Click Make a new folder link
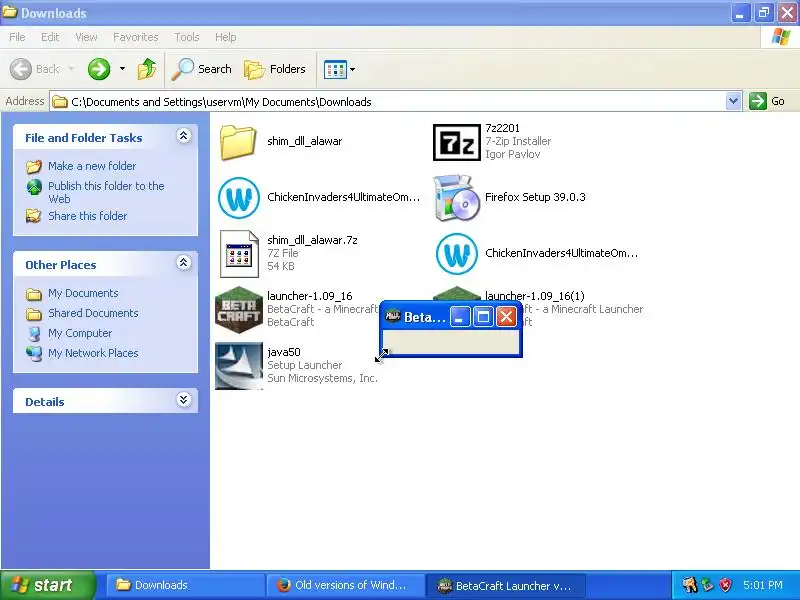This screenshot has height=600, width=800. (92, 166)
